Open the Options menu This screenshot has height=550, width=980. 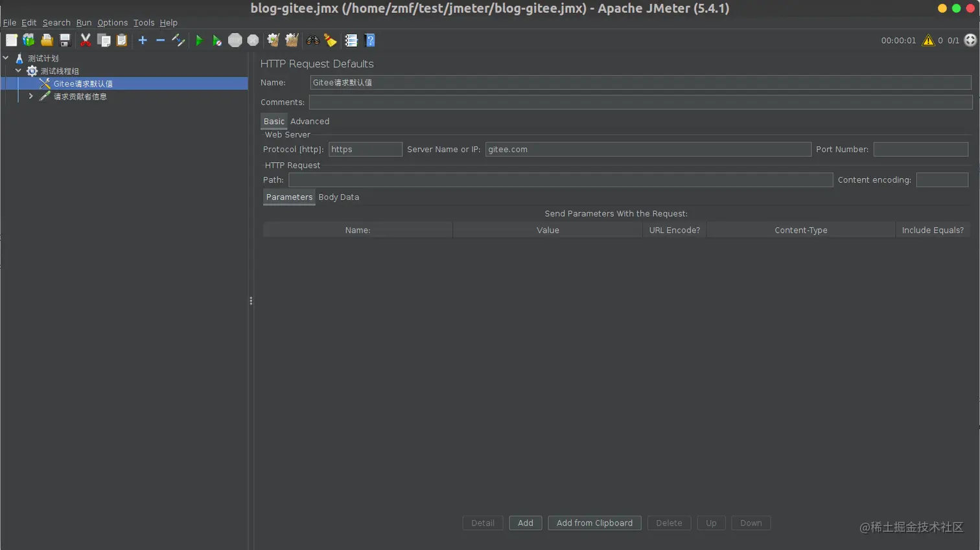tap(112, 23)
